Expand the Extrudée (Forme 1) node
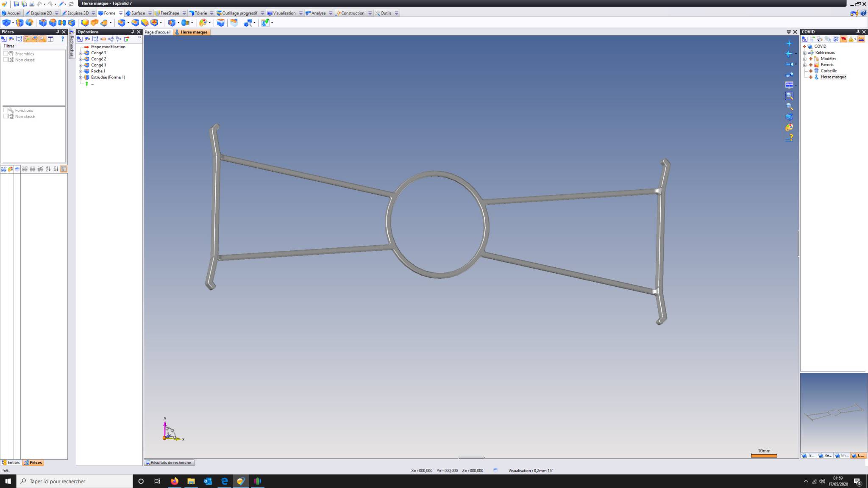868x488 pixels. [81, 78]
